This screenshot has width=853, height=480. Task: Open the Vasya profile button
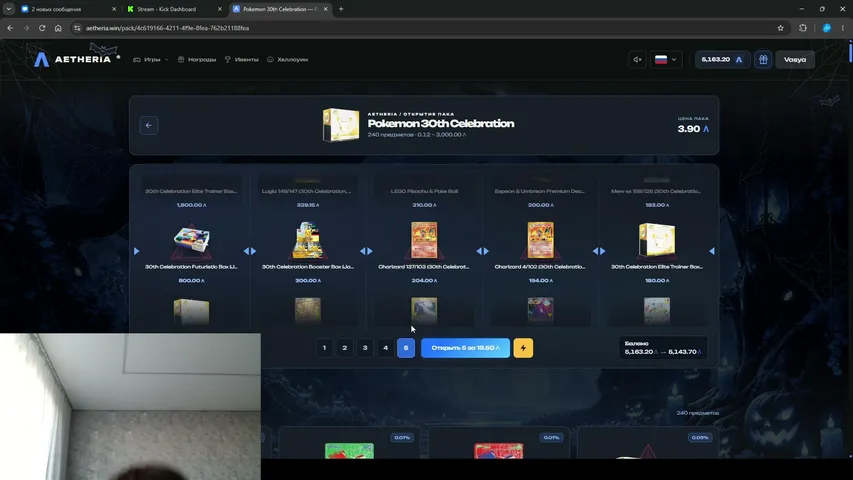click(795, 59)
